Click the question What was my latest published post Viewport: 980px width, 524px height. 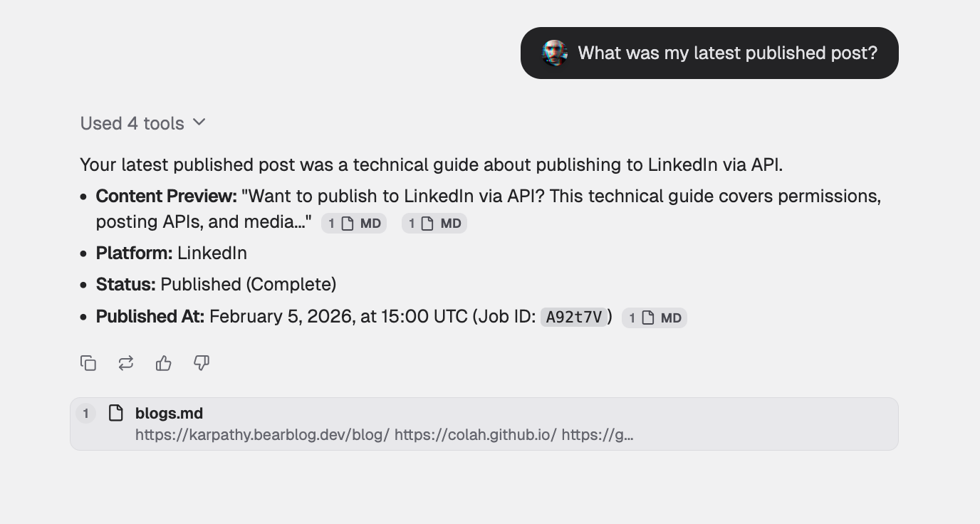click(x=726, y=53)
